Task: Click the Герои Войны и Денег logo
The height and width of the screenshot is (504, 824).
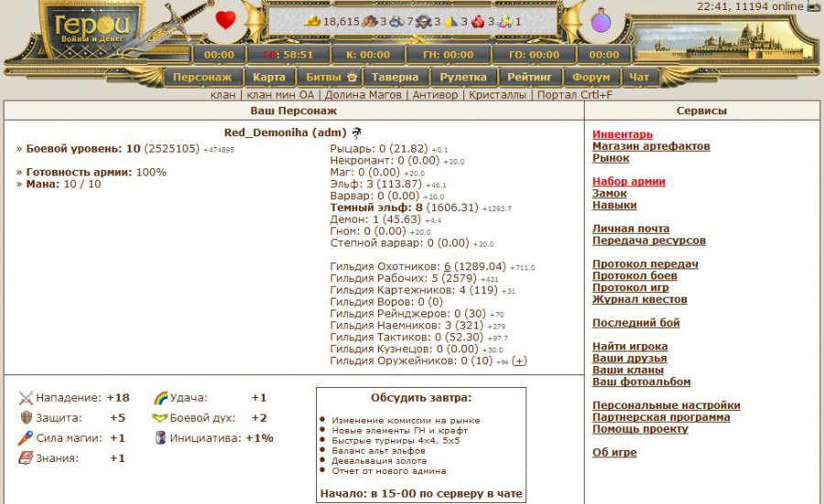Action: (92, 29)
